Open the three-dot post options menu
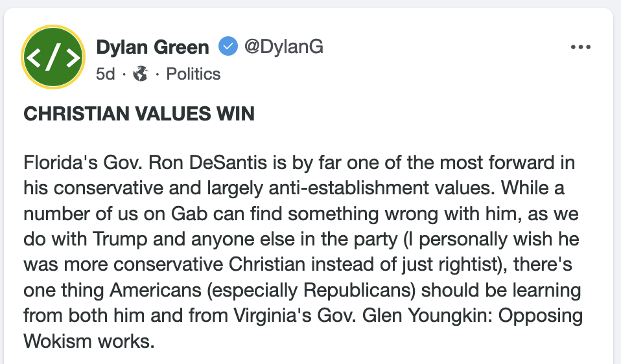Viewport: 621px width, 364px height. [x=580, y=48]
